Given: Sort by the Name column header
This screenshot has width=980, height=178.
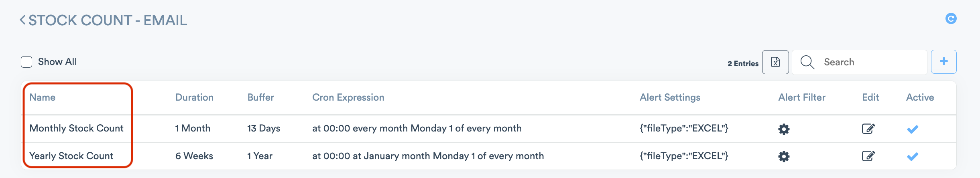Looking at the screenshot, I should click(x=43, y=97).
